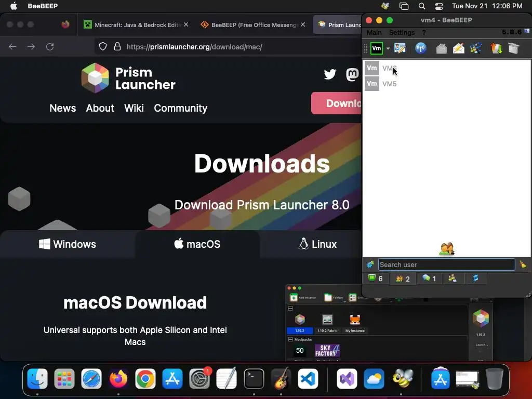Click the Vm user status icon in BeeBEEP toolbar

(x=377, y=48)
